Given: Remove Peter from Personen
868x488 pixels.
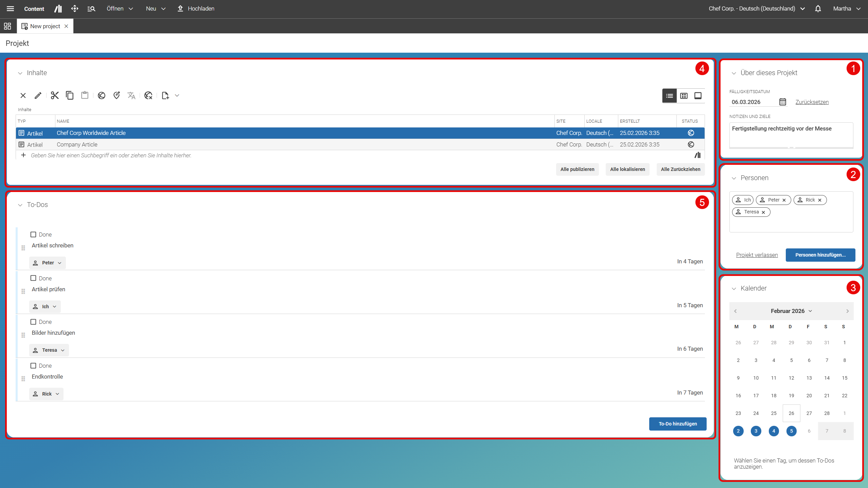Looking at the screenshot, I should click(x=784, y=200).
